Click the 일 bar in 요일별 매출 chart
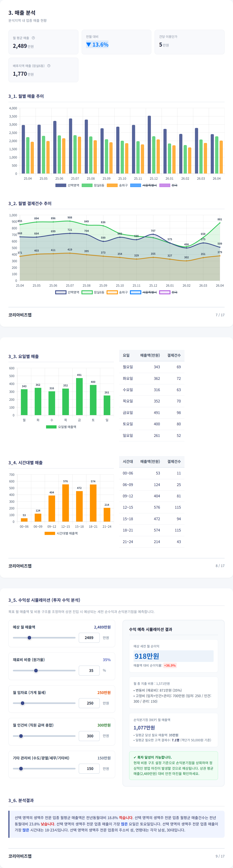 (107, 405)
